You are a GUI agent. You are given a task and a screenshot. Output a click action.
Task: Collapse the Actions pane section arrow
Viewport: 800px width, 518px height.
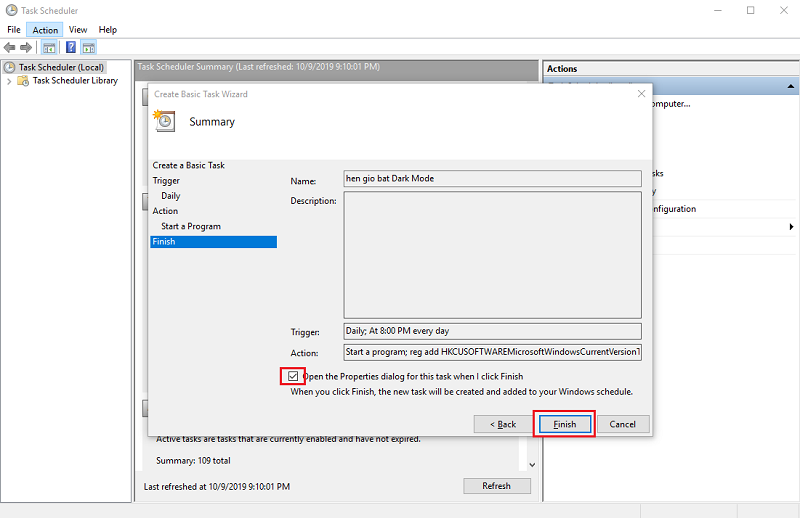(790, 86)
